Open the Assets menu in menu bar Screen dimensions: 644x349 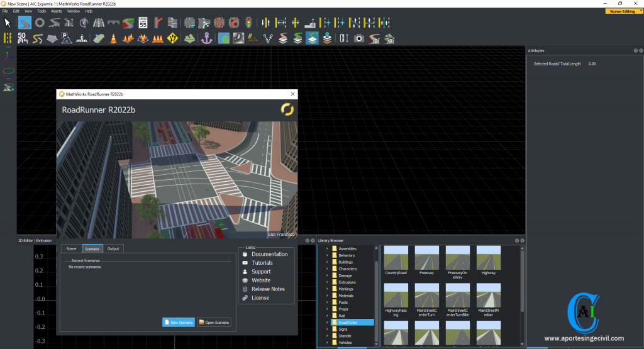click(x=56, y=11)
